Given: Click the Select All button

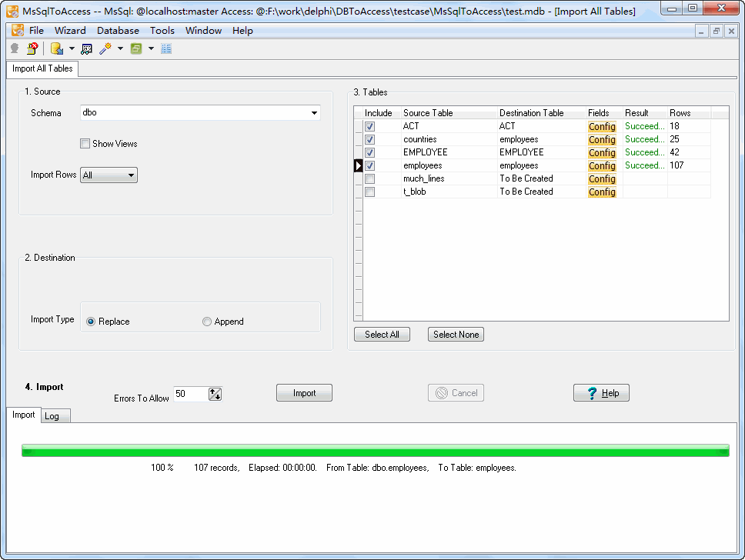Looking at the screenshot, I should coord(382,335).
